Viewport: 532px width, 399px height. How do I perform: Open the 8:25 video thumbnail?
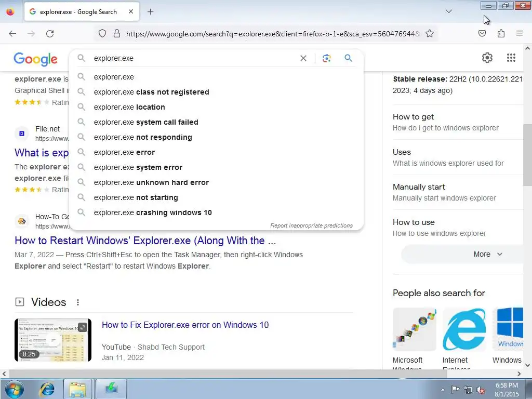click(x=53, y=340)
